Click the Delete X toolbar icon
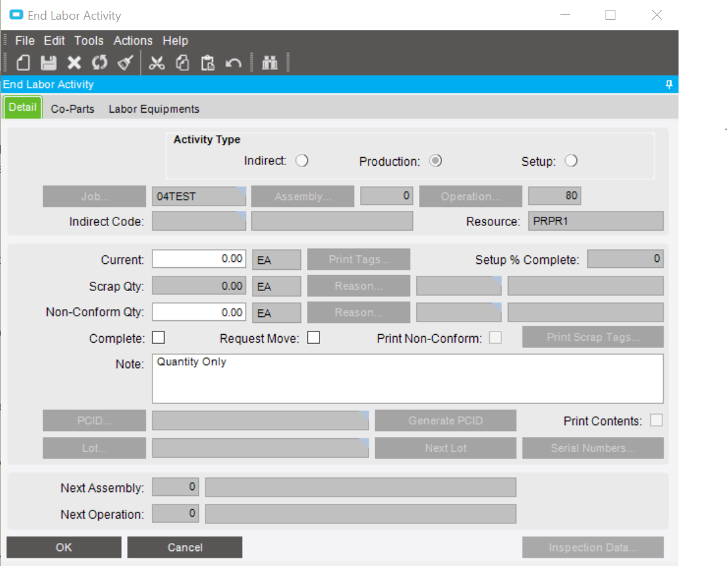The height and width of the screenshot is (566, 728). pos(74,63)
